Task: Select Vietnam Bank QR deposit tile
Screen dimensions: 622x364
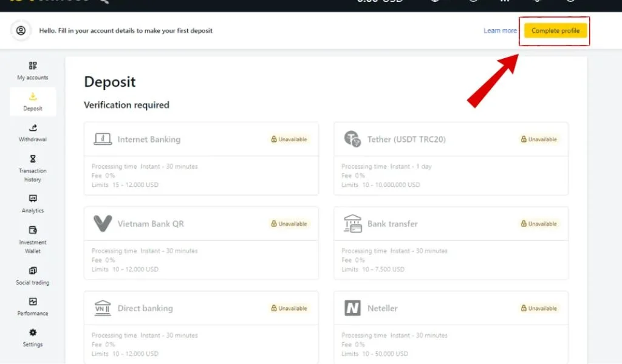Action: [201, 223]
